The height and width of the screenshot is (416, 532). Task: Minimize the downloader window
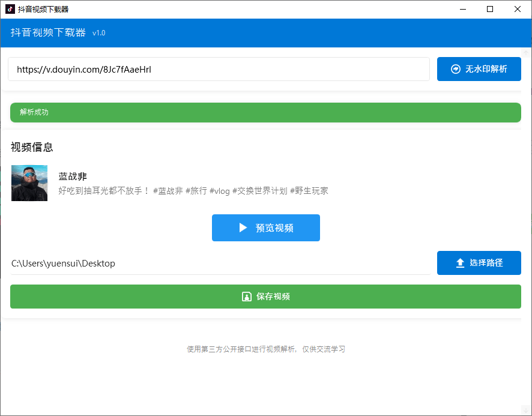pos(462,9)
